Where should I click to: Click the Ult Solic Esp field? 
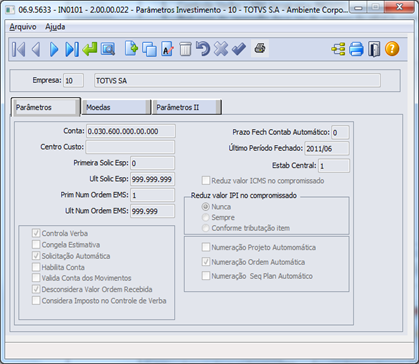tap(152, 179)
